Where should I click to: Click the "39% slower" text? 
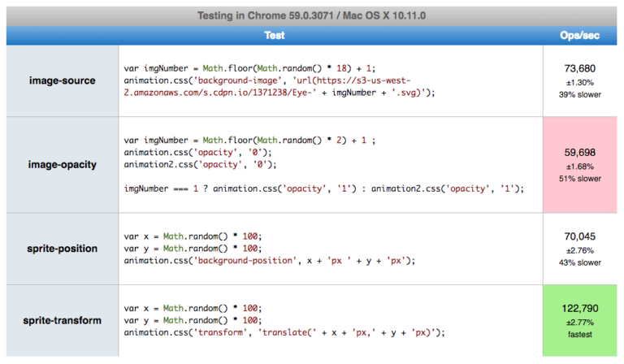579,94
